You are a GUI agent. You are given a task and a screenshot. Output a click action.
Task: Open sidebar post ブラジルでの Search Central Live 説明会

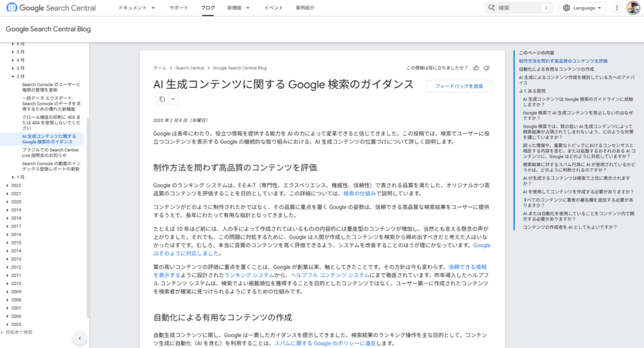click(50, 153)
